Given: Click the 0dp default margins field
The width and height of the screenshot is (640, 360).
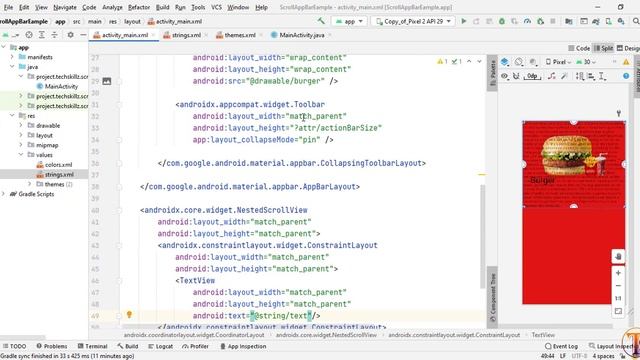Looking at the screenshot, I should (x=532, y=76).
